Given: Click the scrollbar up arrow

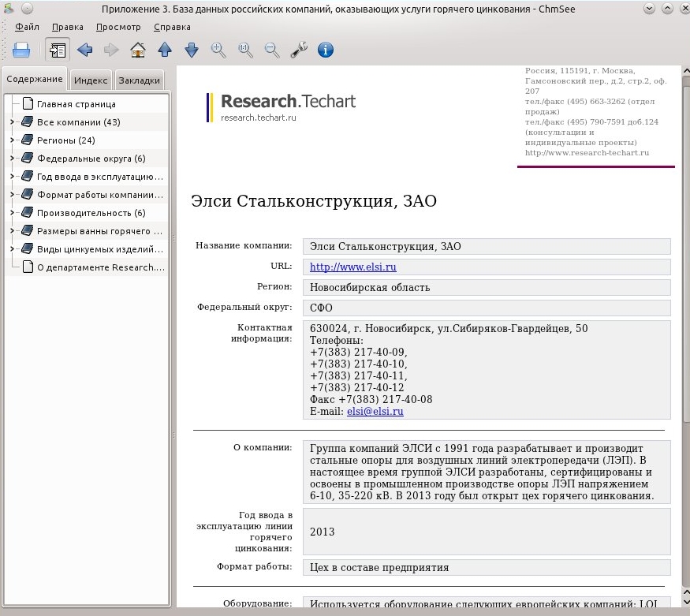Looking at the screenshot, I should pyautogui.click(x=686, y=70).
